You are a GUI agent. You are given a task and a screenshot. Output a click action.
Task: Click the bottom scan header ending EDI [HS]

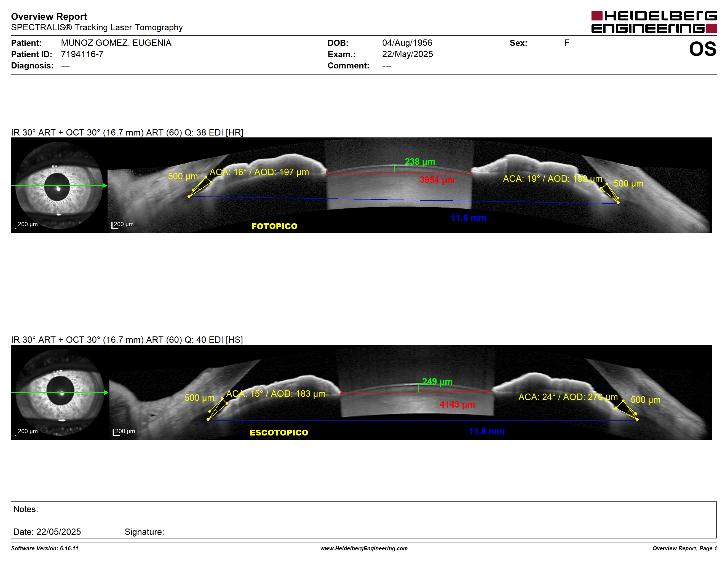127,339
